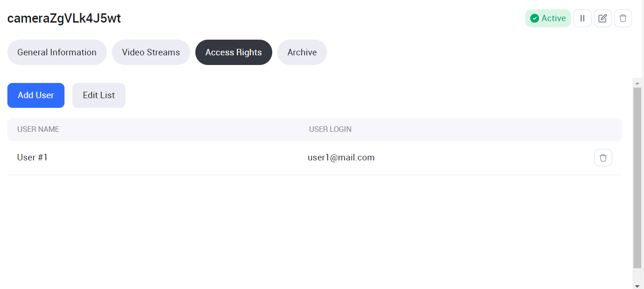Select the User #1 name cell
The image size is (644, 289).
[x=32, y=158]
